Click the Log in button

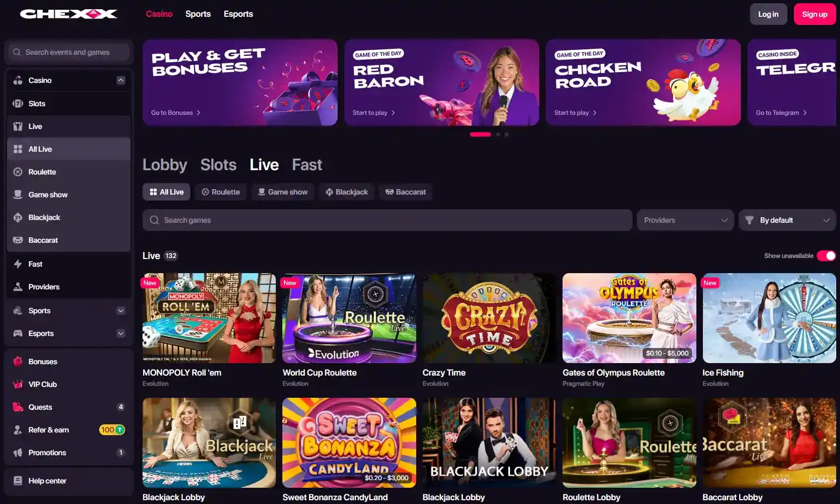pyautogui.click(x=768, y=14)
